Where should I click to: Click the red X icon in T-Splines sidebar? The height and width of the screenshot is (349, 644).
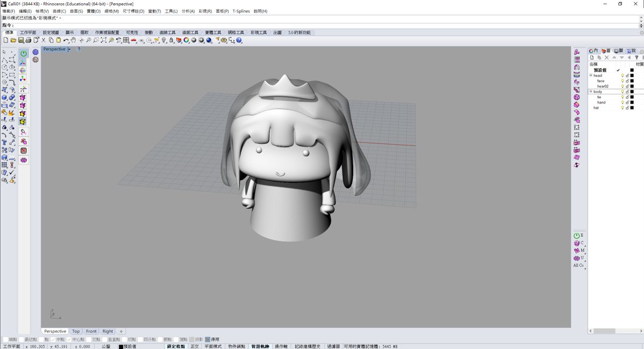point(24,151)
